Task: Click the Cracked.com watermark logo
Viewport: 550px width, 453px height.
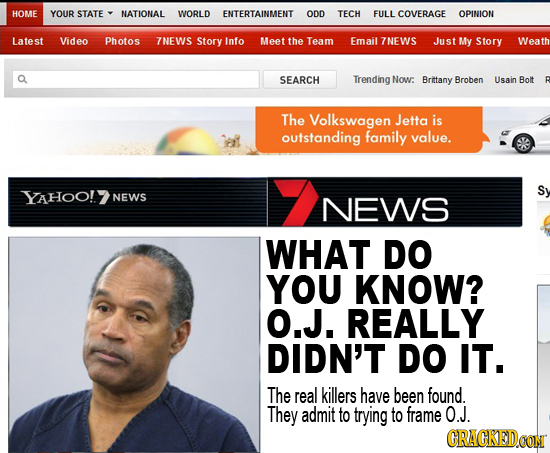Action: pos(497,439)
